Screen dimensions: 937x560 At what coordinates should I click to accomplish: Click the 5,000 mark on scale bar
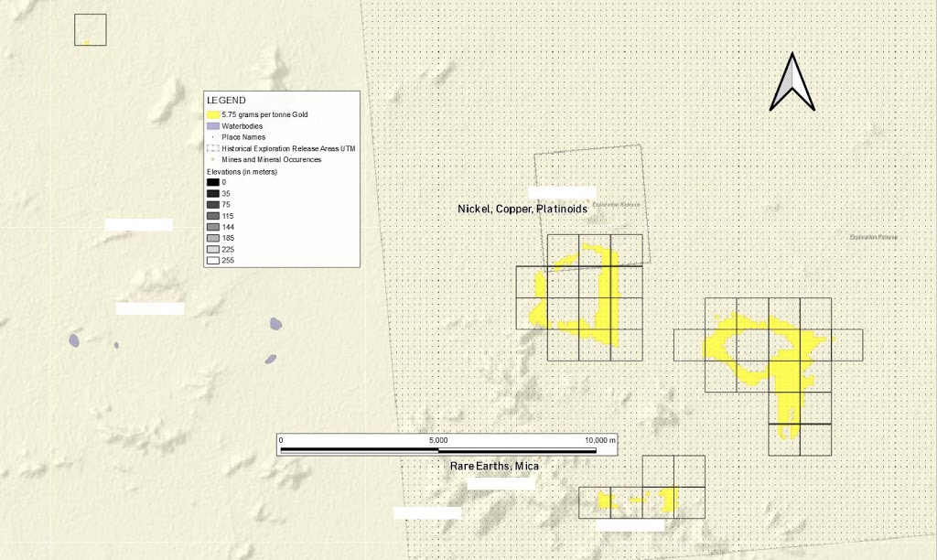(x=438, y=440)
